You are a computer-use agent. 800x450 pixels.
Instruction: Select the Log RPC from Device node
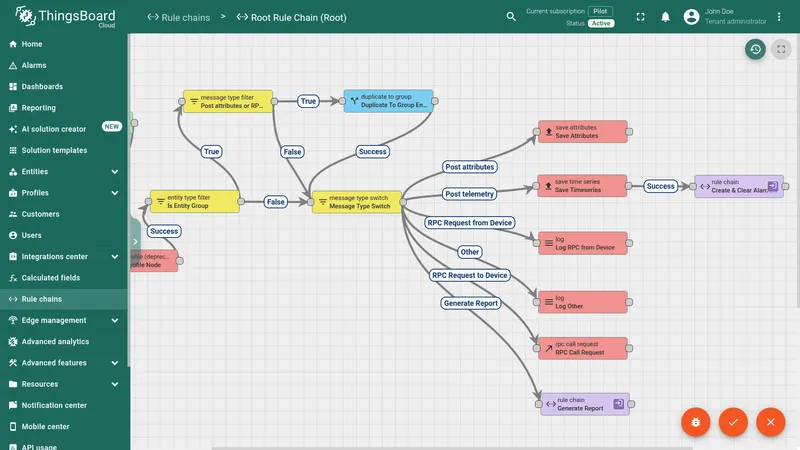coord(583,243)
